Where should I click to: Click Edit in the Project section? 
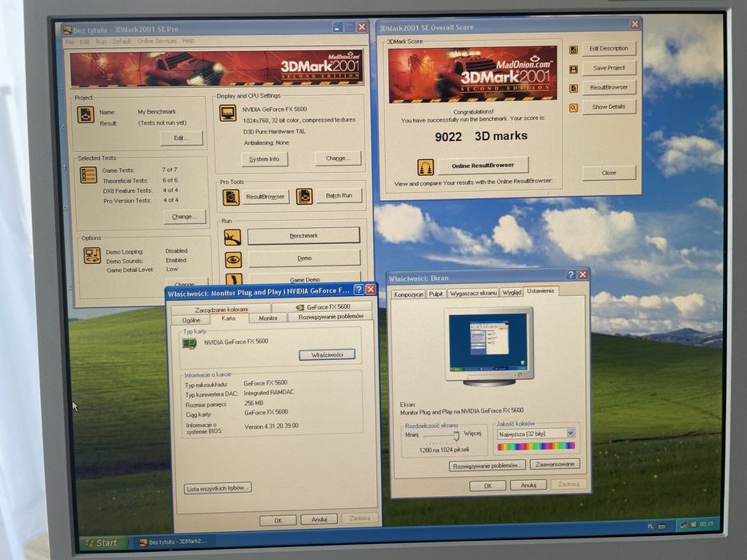coord(181,138)
